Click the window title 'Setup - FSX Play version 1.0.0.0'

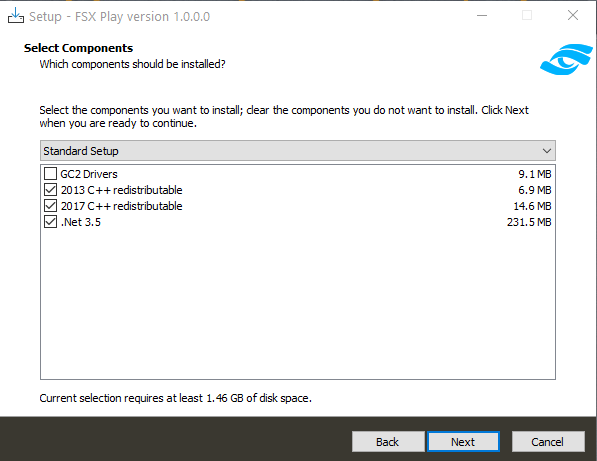coord(119,17)
